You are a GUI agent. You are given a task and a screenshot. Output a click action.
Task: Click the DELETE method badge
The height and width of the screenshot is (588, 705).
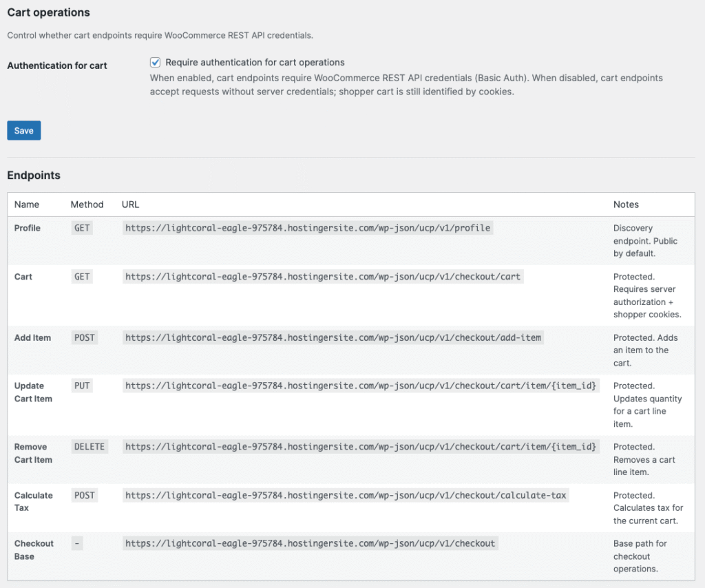[x=90, y=447]
